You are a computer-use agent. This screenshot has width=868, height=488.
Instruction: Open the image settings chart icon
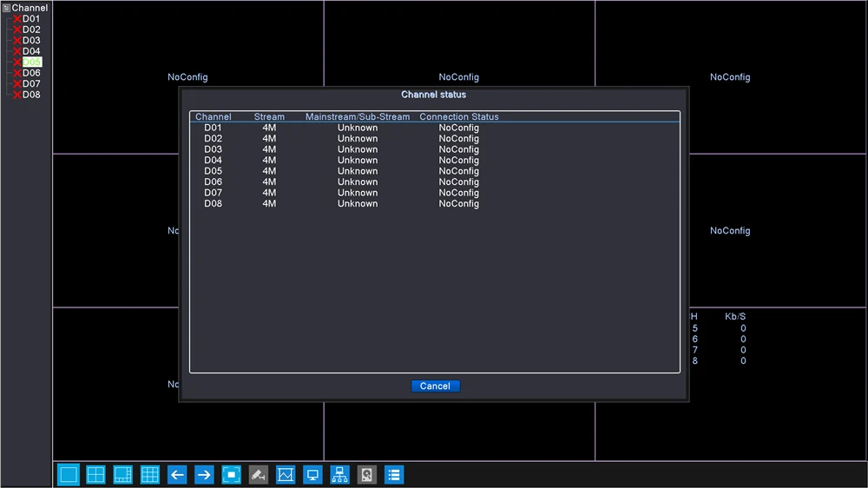point(286,475)
